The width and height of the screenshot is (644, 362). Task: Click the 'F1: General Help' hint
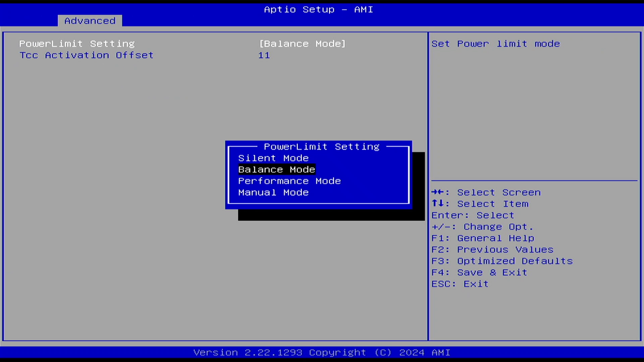(x=483, y=238)
